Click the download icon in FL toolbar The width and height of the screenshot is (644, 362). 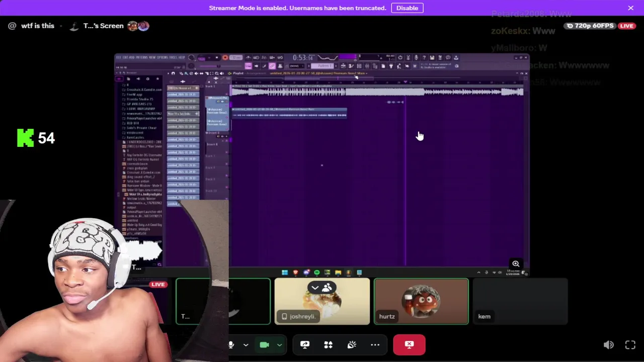pyautogui.click(x=456, y=57)
